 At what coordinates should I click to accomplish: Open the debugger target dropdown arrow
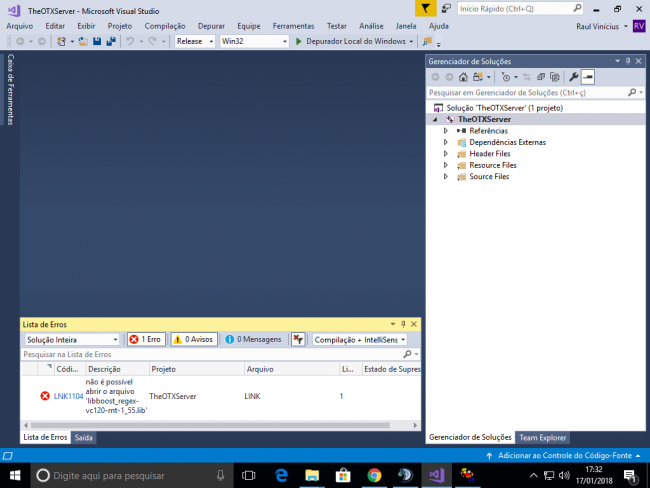411,41
